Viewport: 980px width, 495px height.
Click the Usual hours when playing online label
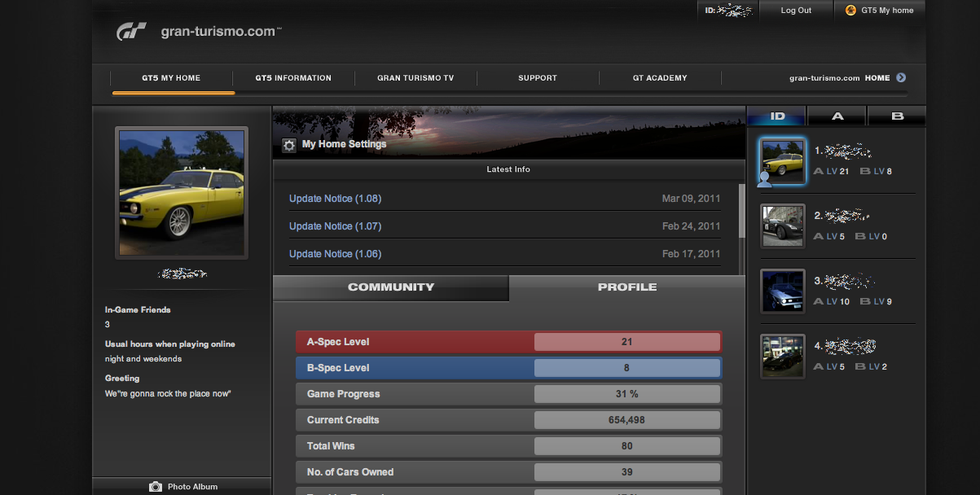pos(170,344)
